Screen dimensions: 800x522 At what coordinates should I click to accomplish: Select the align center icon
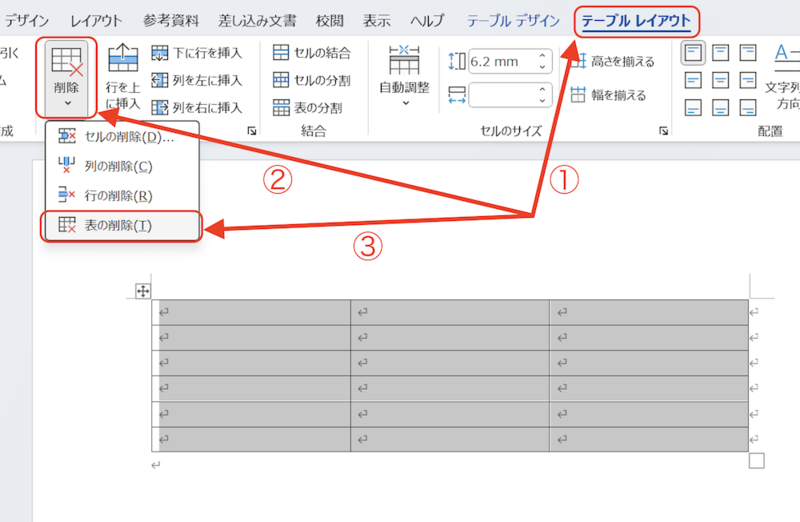click(720, 80)
